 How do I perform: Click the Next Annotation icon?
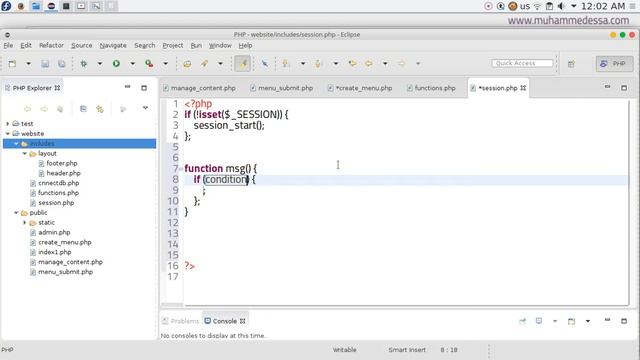click(286, 64)
